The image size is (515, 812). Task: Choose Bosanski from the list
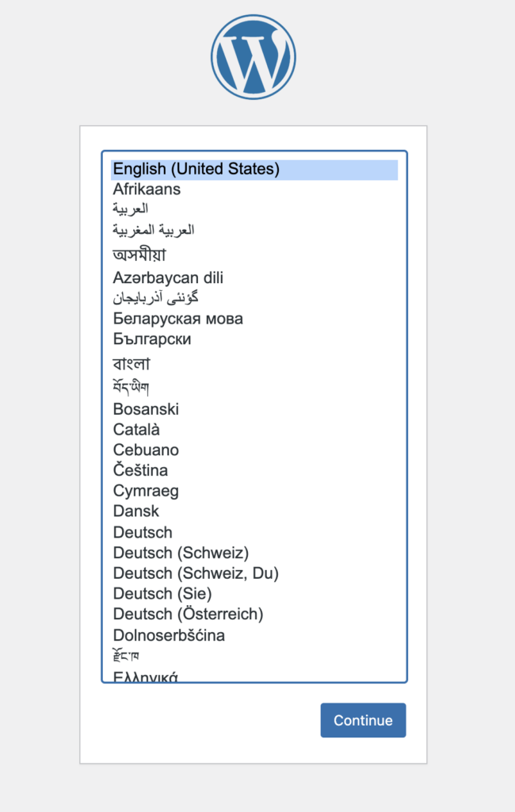click(x=146, y=409)
